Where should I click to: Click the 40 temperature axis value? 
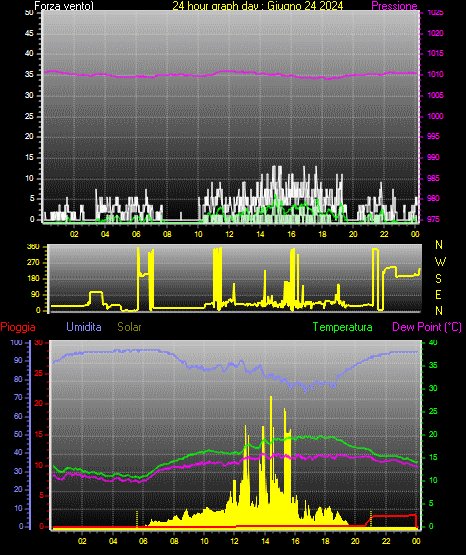point(433,342)
